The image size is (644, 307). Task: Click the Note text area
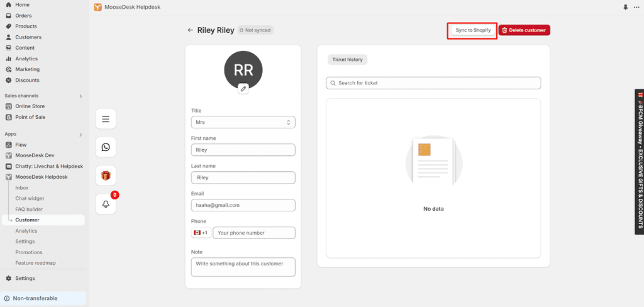(243, 267)
